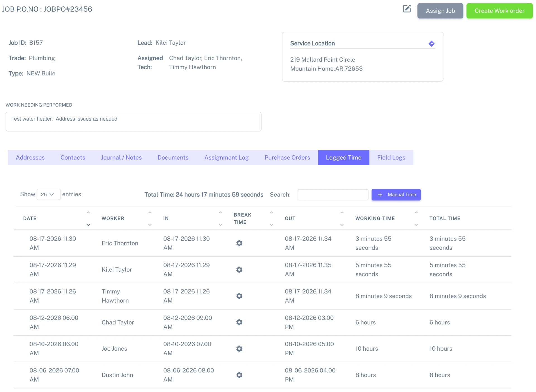
Task: Add a Manual Time entry
Action: point(396,195)
